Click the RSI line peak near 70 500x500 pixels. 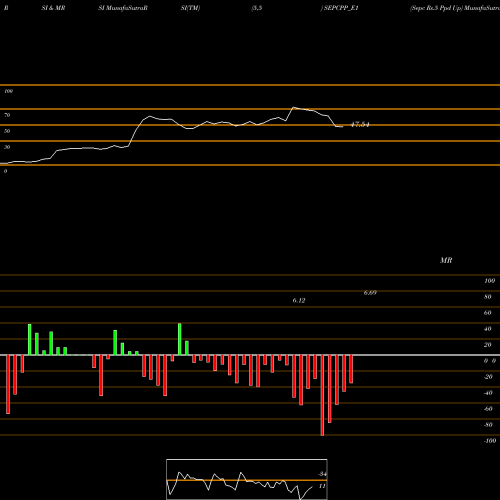(293, 107)
